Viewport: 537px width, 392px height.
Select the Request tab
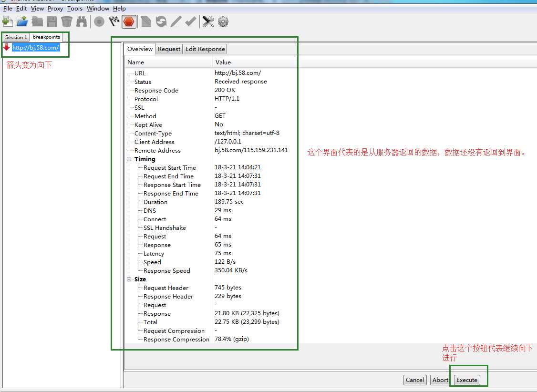(169, 49)
